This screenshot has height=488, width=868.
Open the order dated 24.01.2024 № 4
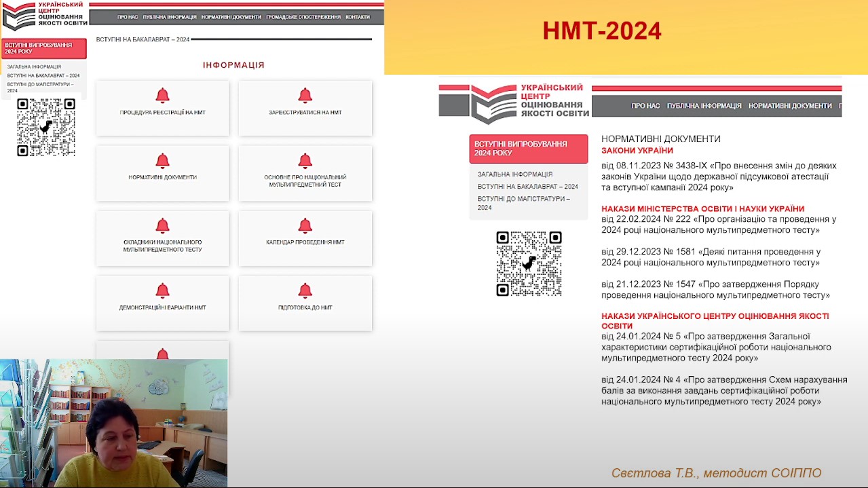[x=724, y=390]
